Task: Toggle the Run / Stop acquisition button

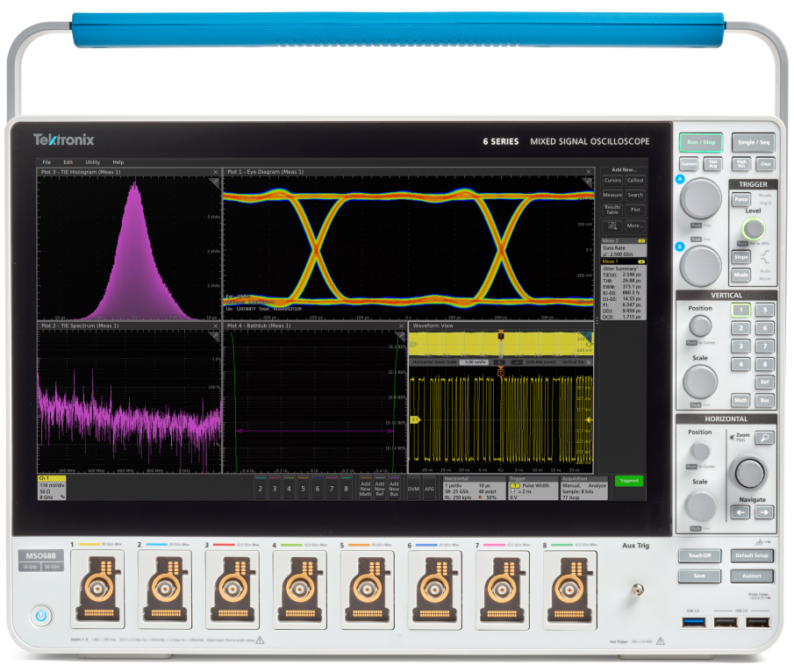Action: (701, 142)
